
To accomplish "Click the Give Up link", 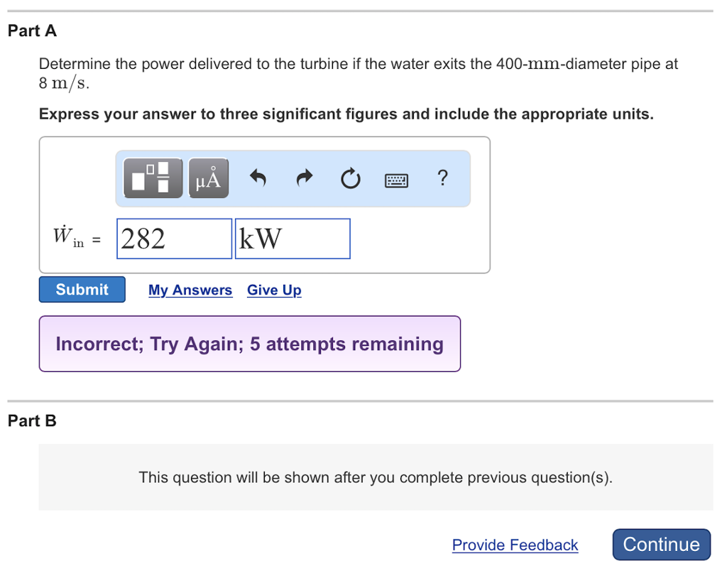I will pyautogui.click(x=274, y=290).
